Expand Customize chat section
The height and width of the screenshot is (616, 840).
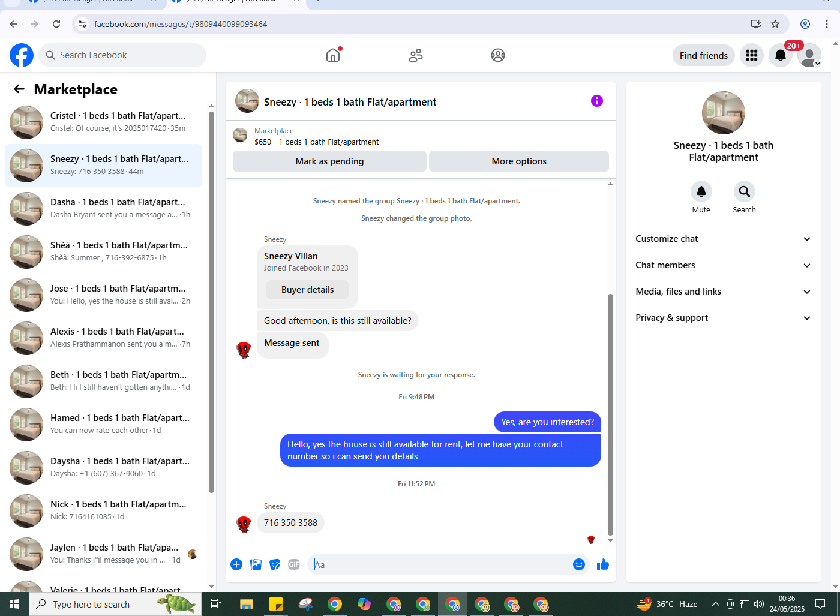point(723,239)
